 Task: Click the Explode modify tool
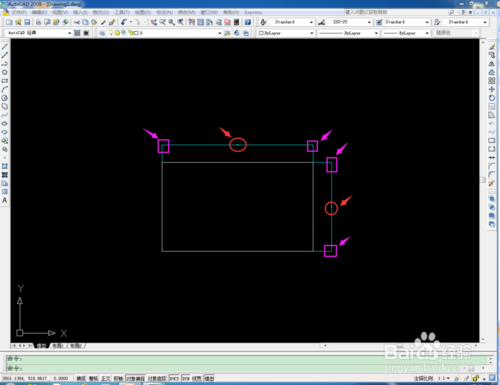492,183
